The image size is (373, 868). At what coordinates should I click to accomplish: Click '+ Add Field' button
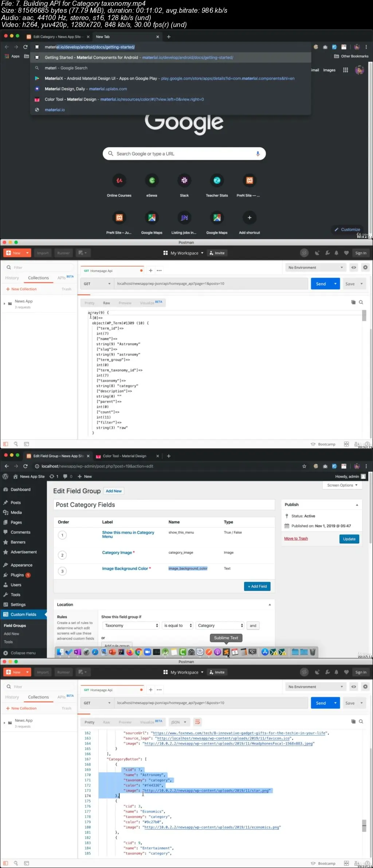pyautogui.click(x=257, y=586)
